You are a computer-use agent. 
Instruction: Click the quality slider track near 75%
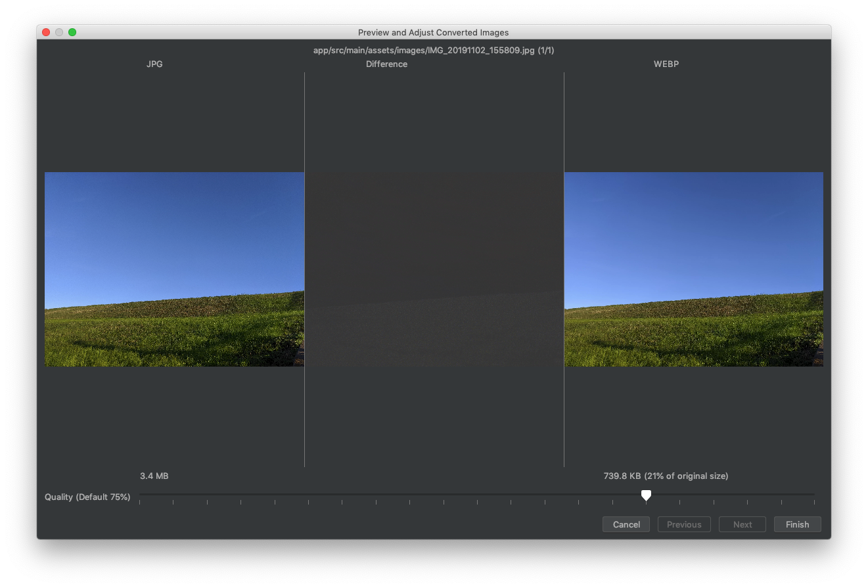646,495
